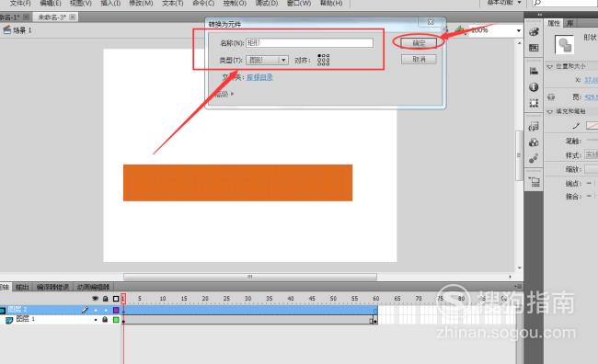Close the Convert to Symbol dialog
Image resolution: width=598 pixels, height=364 pixels.
pyautogui.click(x=431, y=22)
